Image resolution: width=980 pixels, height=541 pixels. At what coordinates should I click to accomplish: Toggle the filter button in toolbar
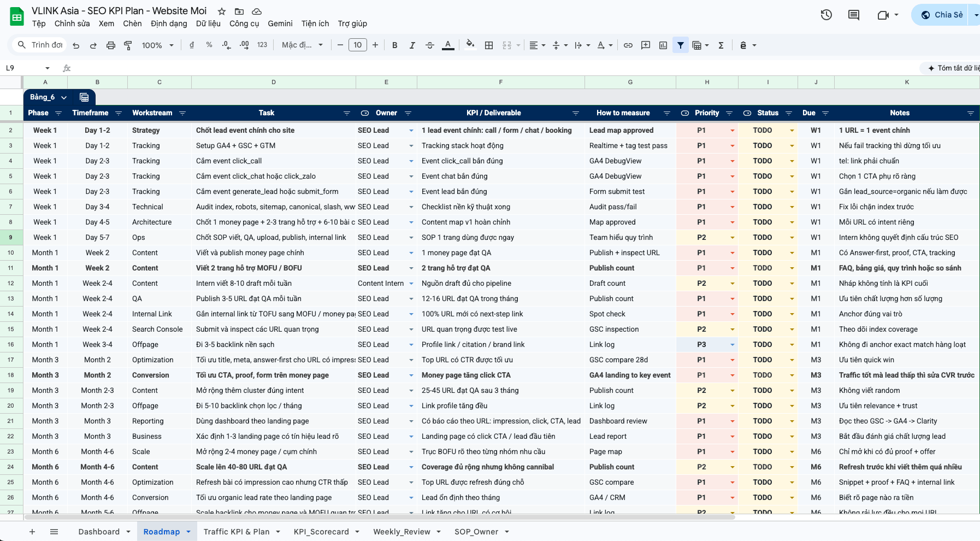[x=681, y=45]
